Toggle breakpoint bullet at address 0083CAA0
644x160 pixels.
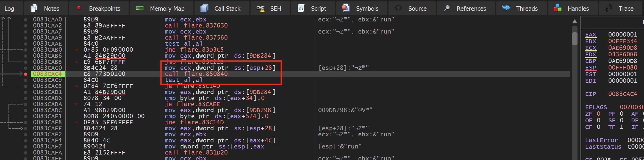point(26,20)
